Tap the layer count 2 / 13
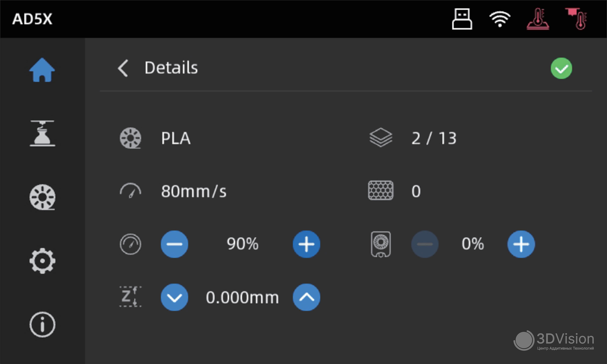Image resolution: width=607 pixels, height=364 pixels. pos(434,138)
